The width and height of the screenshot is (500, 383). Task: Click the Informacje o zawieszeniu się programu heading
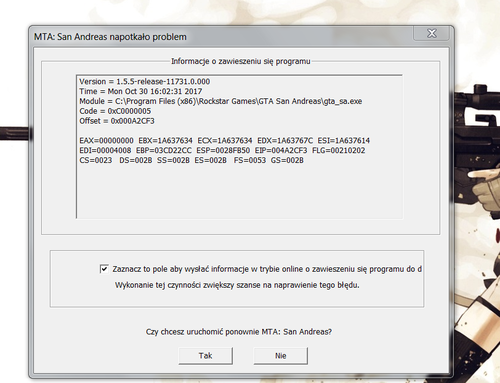click(241, 61)
